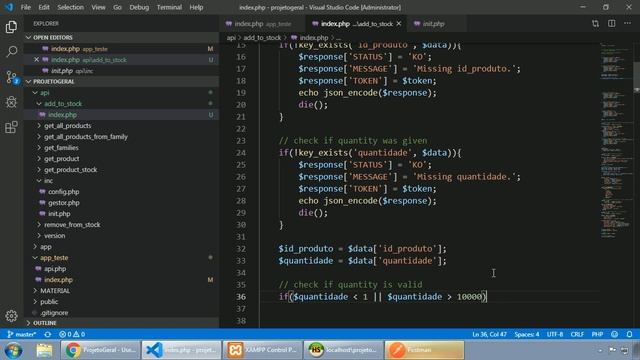
Task: Open the Edit menu
Action: (x=44, y=7)
